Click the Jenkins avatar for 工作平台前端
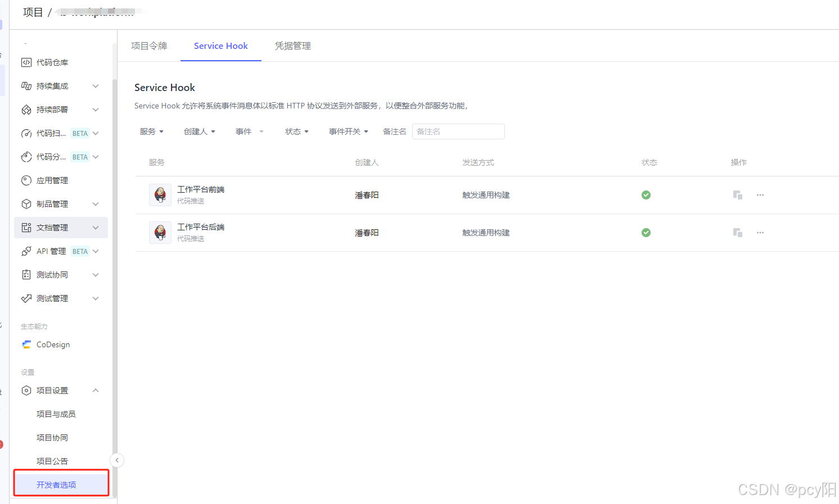 click(160, 194)
